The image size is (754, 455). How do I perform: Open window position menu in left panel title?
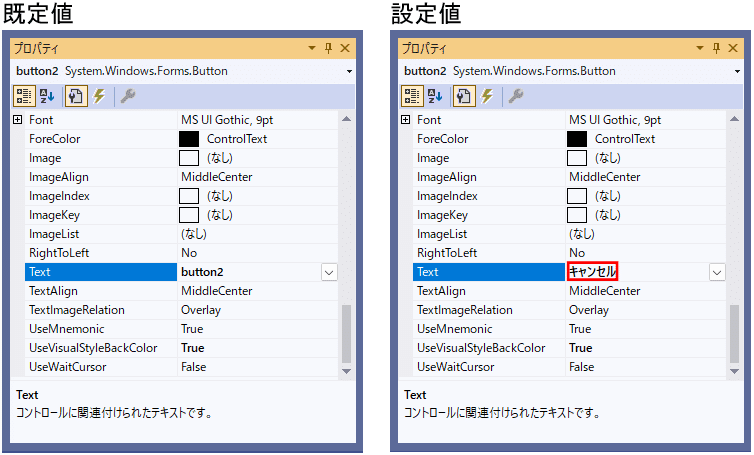point(312,48)
